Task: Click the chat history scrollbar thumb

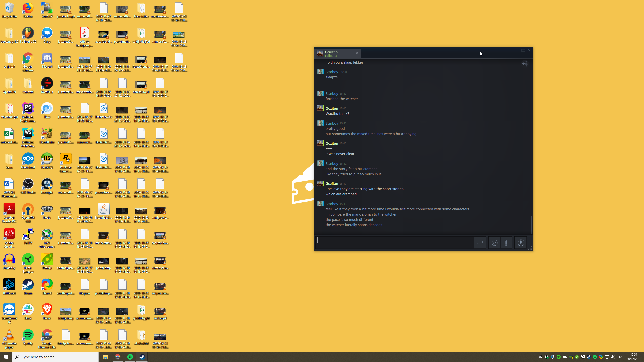Action: pos(531,225)
